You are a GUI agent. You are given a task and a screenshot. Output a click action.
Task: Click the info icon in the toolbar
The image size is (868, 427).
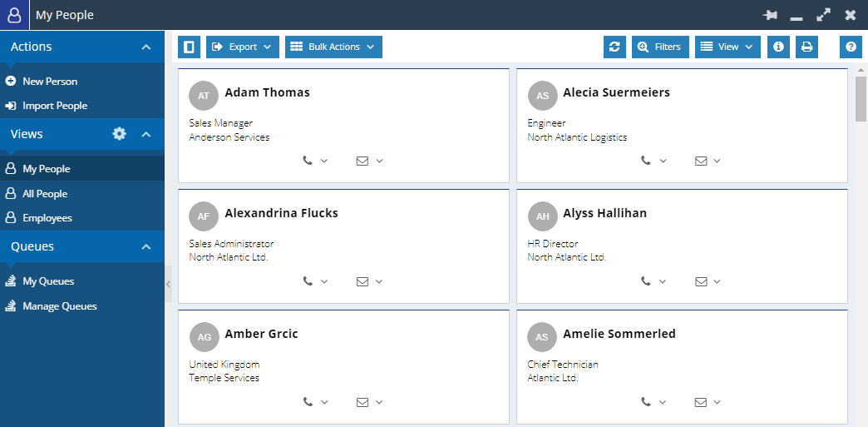click(x=778, y=47)
